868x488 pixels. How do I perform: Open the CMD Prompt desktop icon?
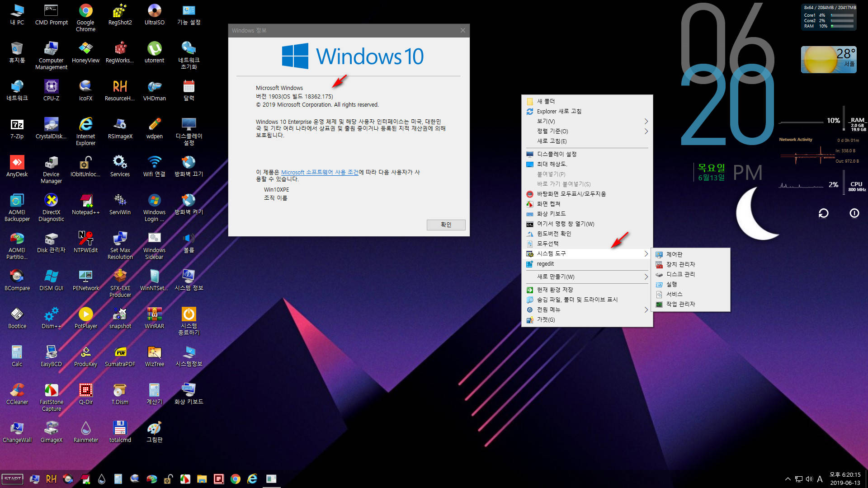tap(51, 14)
